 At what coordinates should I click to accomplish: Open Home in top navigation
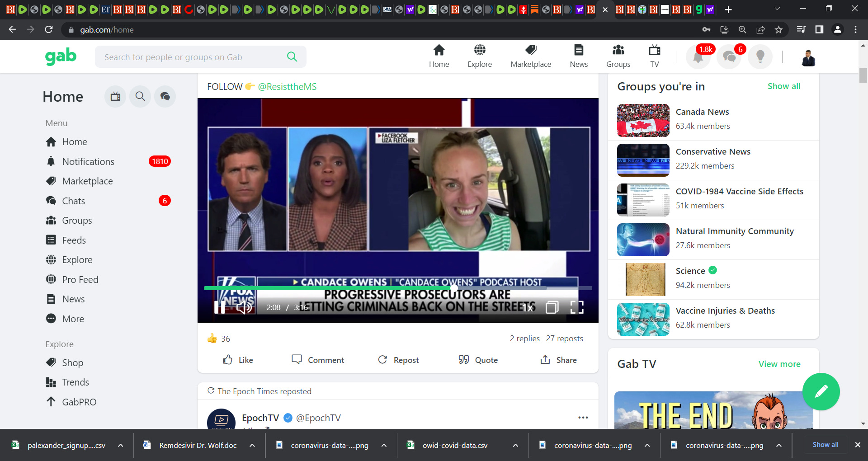[439, 56]
